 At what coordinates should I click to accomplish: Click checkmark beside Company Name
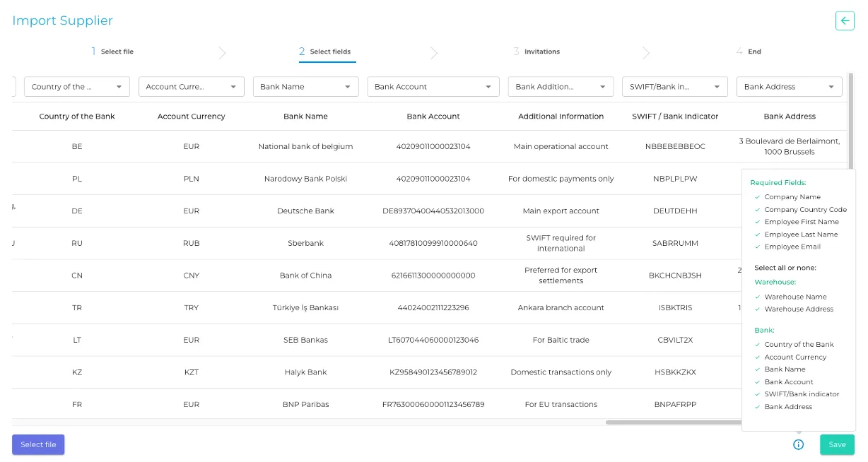coord(757,197)
